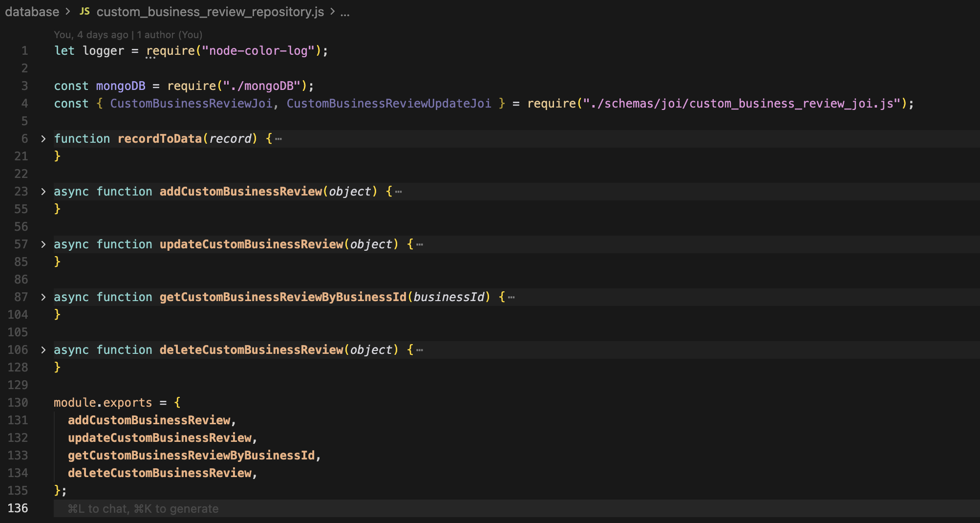980x523 pixels.
Task: Click the recordToData function name
Action: tap(160, 139)
